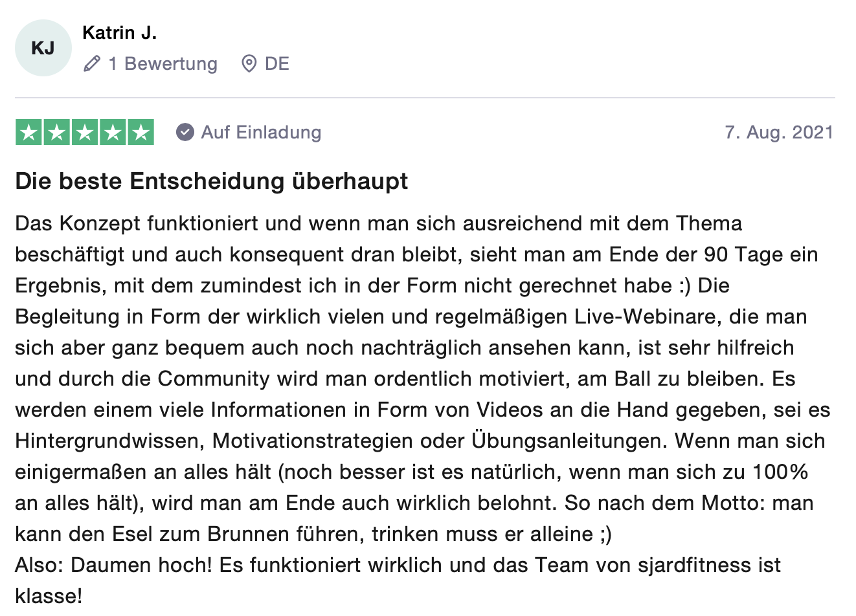Click the KJ avatar circle
856x616 pixels.
(x=43, y=48)
